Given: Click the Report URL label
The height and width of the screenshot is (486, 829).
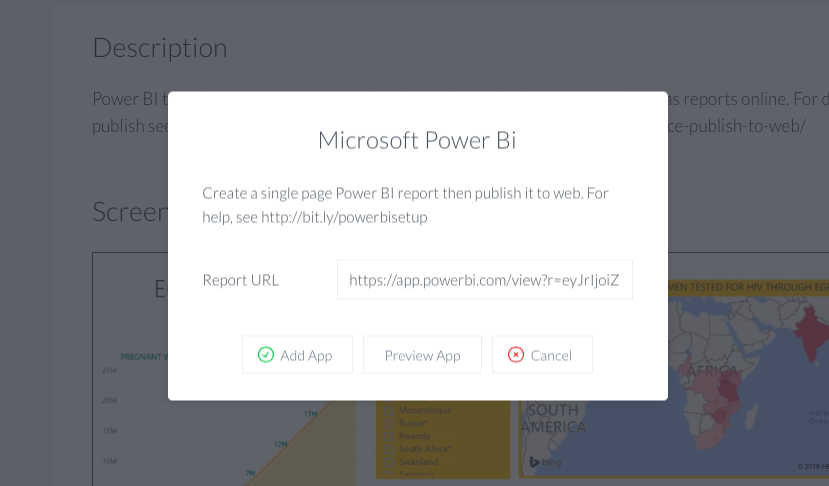Looking at the screenshot, I should [x=241, y=280].
